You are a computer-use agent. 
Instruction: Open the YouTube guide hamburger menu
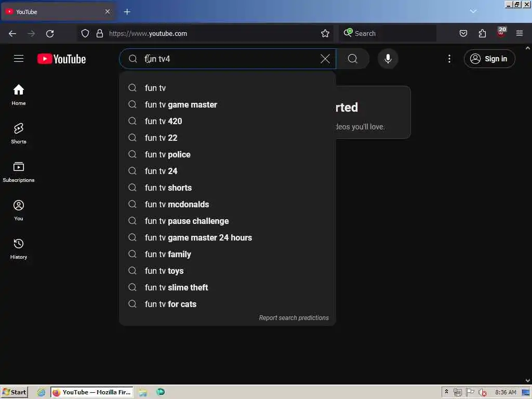(x=19, y=59)
